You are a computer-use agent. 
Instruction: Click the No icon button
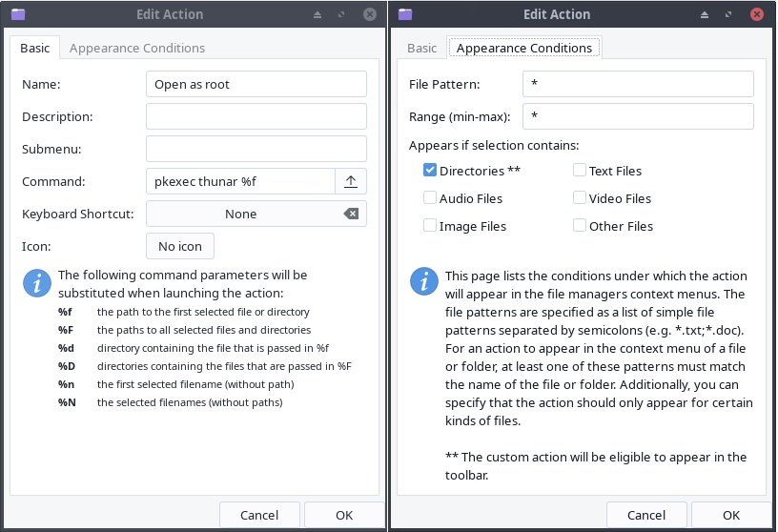tap(180, 246)
